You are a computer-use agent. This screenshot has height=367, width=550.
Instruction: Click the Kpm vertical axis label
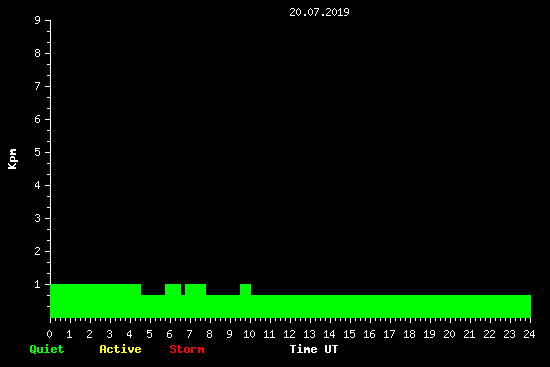click(13, 159)
